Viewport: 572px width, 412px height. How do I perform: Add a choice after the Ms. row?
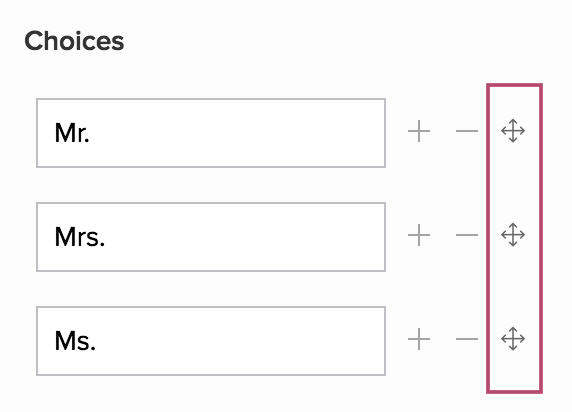[419, 339]
